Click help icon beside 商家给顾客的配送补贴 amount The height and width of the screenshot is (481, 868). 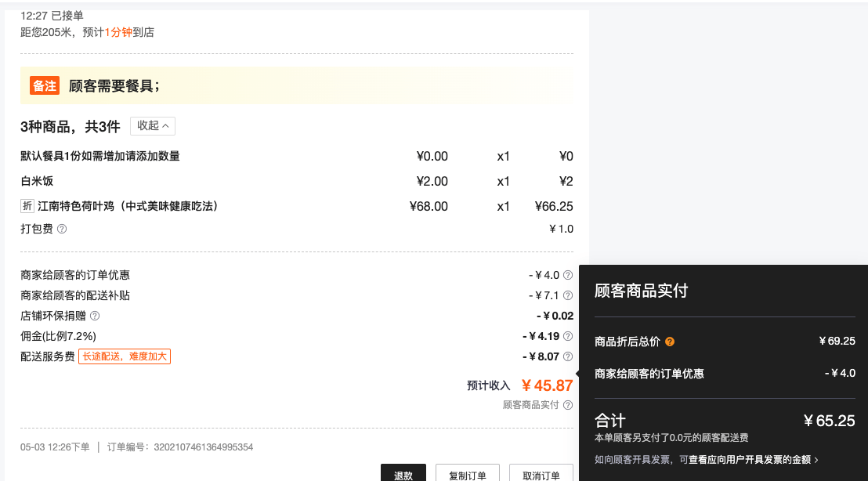(x=567, y=295)
